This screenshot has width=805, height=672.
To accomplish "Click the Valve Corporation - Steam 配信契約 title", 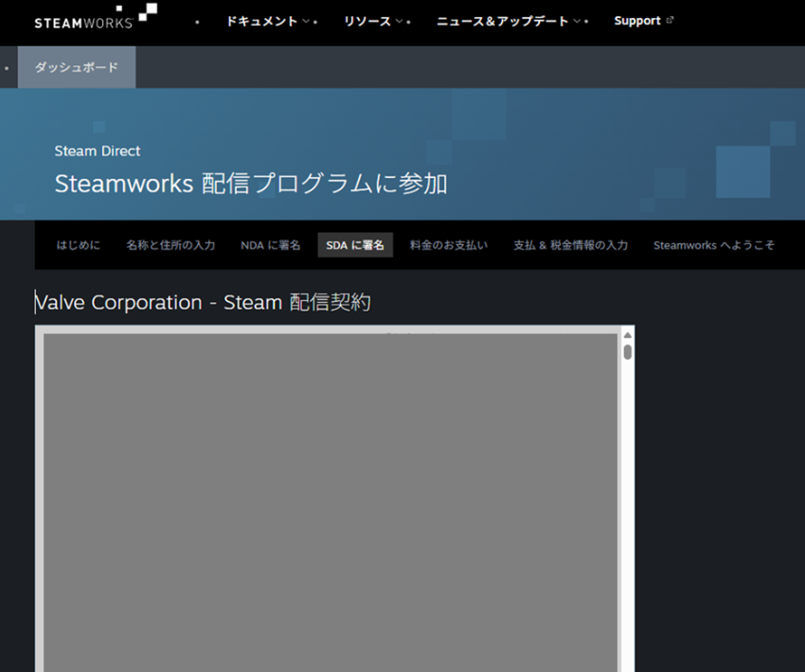I will pos(203,302).
